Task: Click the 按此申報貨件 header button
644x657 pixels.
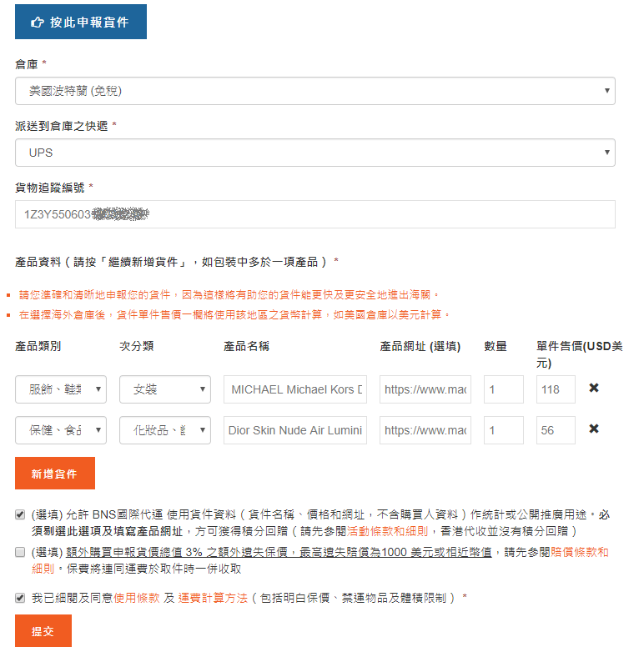Action: 81,23
